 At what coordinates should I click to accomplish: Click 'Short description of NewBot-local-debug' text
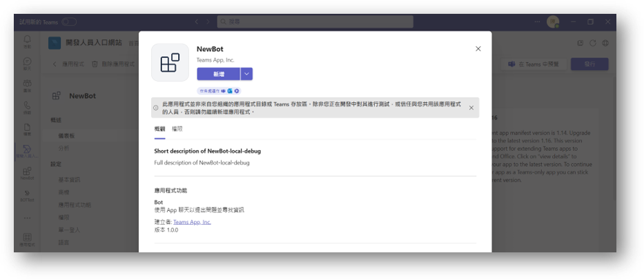pos(207,151)
